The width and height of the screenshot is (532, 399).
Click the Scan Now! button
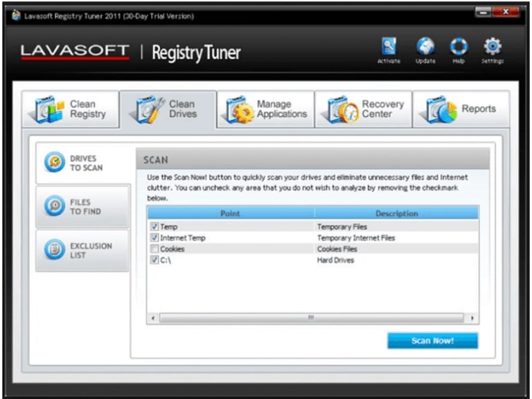point(432,341)
